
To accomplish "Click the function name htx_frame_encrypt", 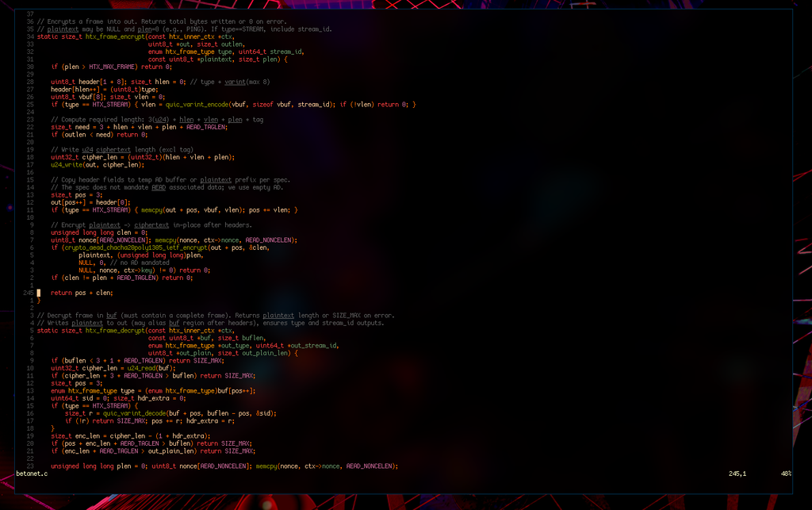I will tap(115, 36).
